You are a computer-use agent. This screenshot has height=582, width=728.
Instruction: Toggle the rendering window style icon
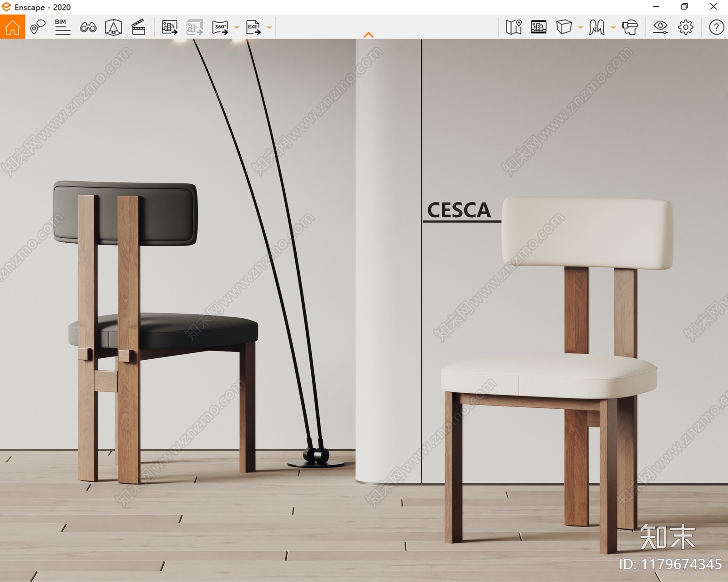(539, 27)
